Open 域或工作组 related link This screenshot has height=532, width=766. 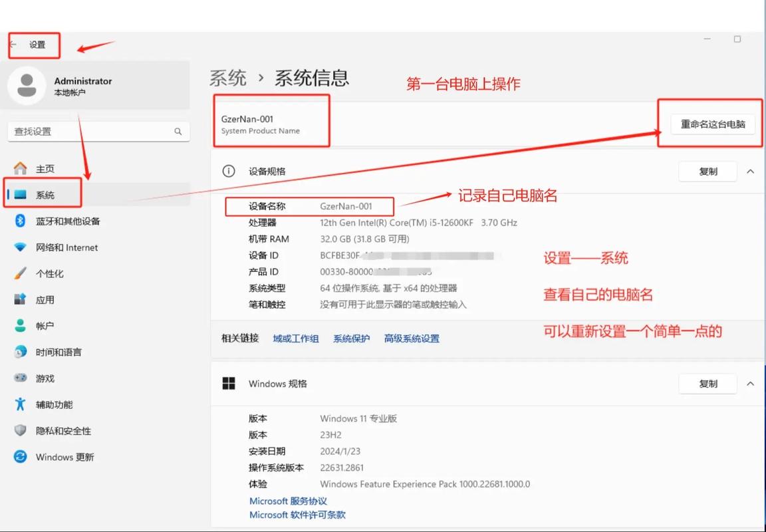click(295, 338)
